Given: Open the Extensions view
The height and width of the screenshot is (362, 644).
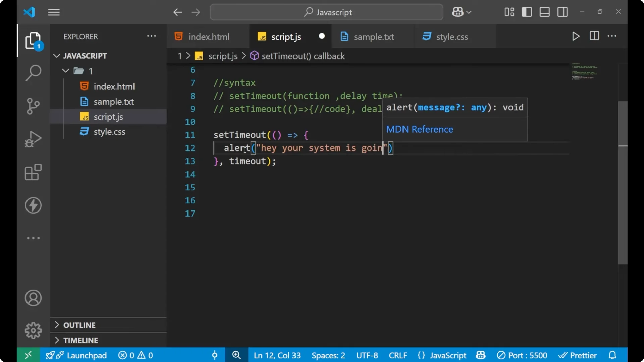Looking at the screenshot, I should coord(33,172).
